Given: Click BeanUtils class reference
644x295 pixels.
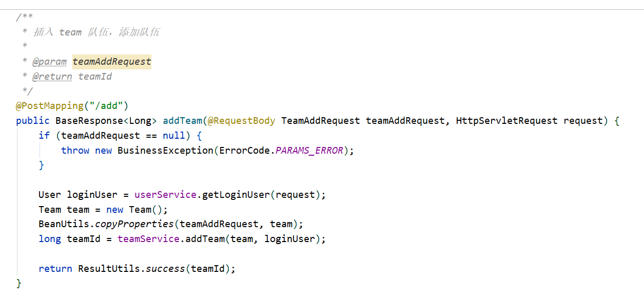Looking at the screenshot, I should (64, 224).
